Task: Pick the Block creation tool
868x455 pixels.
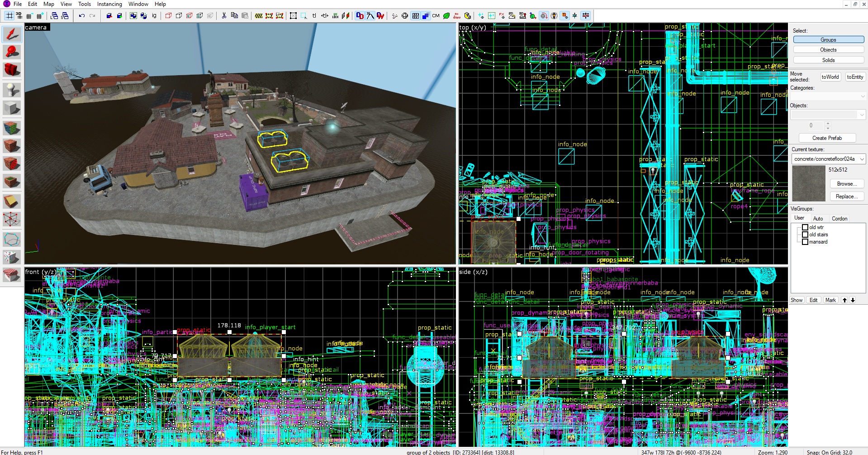Action: [12, 108]
